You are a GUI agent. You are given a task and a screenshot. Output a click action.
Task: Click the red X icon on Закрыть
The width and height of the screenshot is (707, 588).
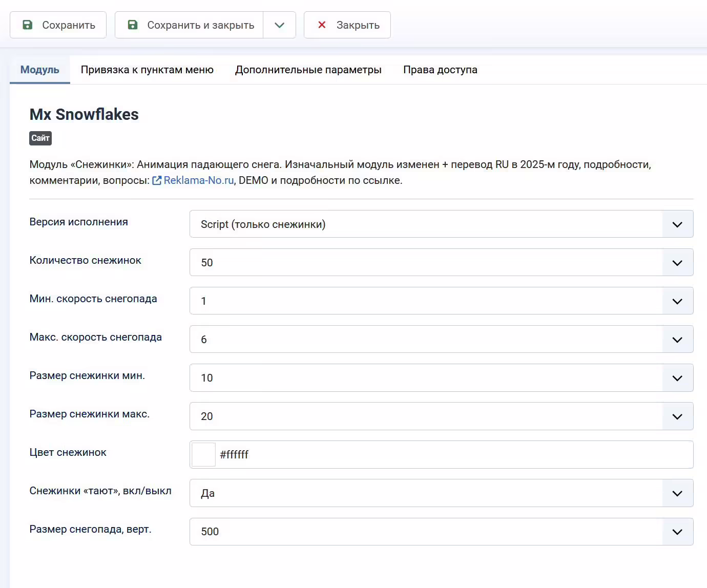[x=322, y=25]
